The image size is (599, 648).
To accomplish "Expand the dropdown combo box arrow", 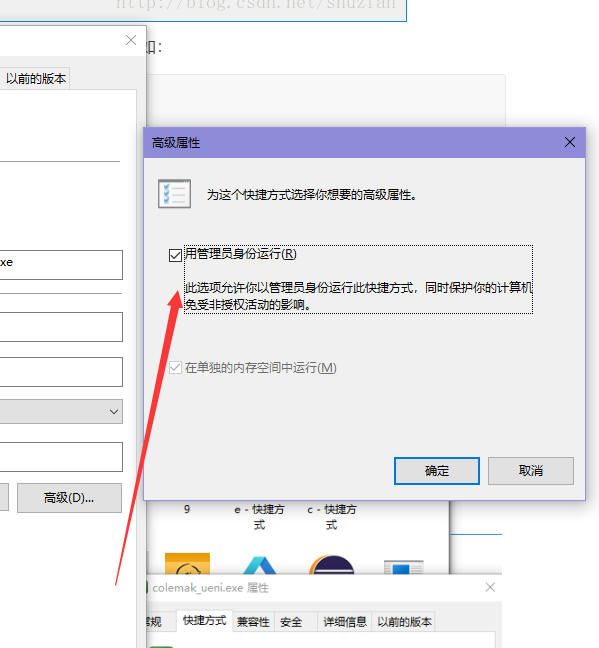I will (114, 412).
